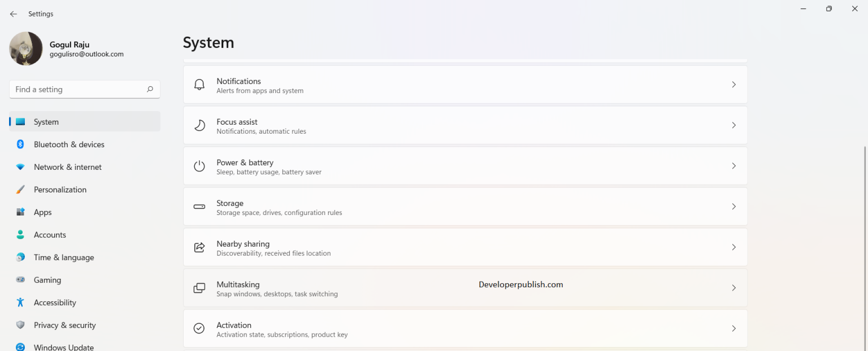Click the Storage drive icon

click(199, 207)
